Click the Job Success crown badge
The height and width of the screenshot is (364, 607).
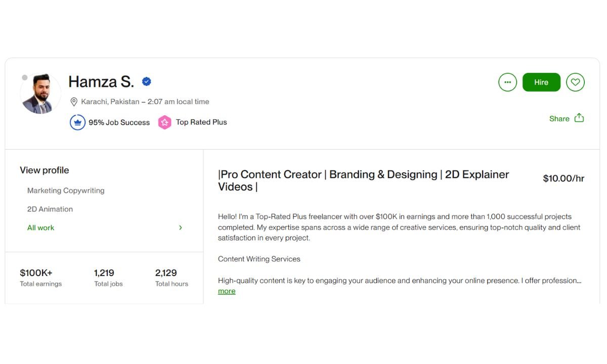point(77,122)
